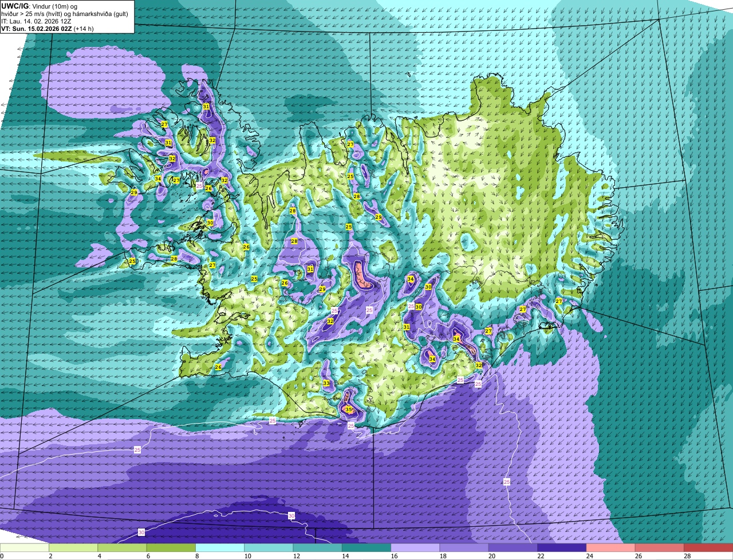The width and height of the screenshot is (733, 560).
Task: Select the 4–6 m/s green legend swatch
Action: tap(122, 547)
